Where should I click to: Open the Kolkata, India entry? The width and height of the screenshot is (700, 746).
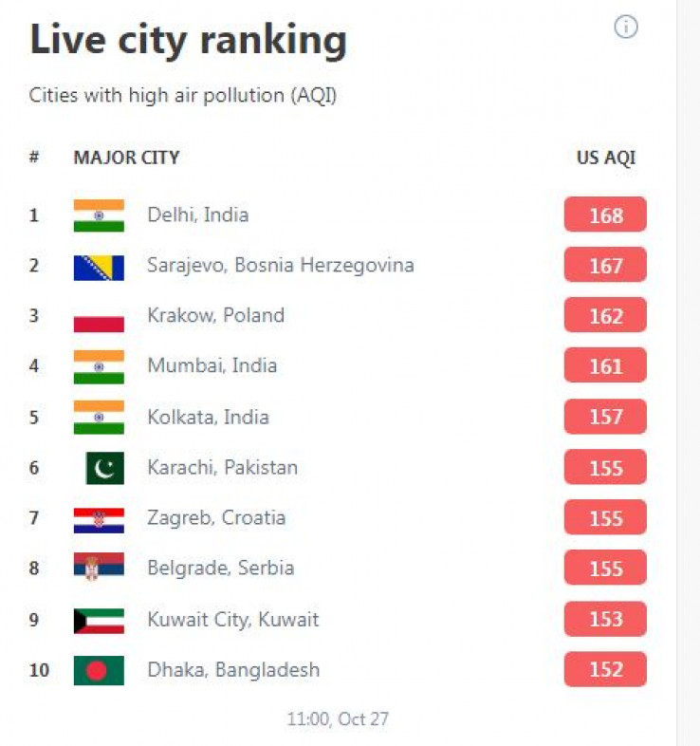click(x=209, y=418)
